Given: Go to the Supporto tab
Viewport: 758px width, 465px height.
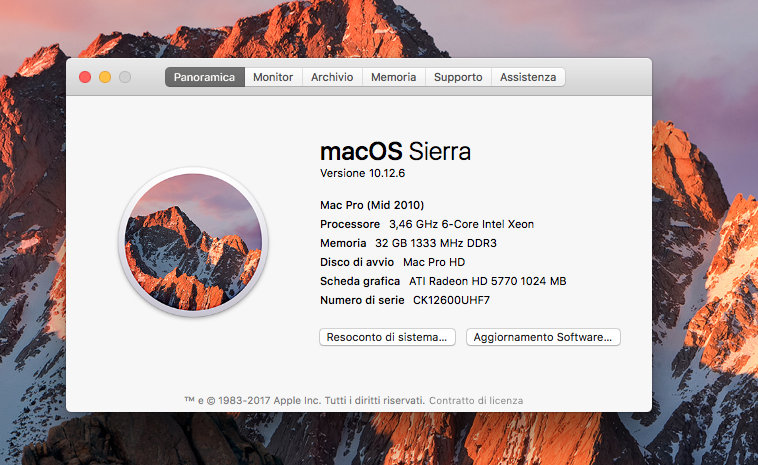Looking at the screenshot, I should pyautogui.click(x=458, y=77).
